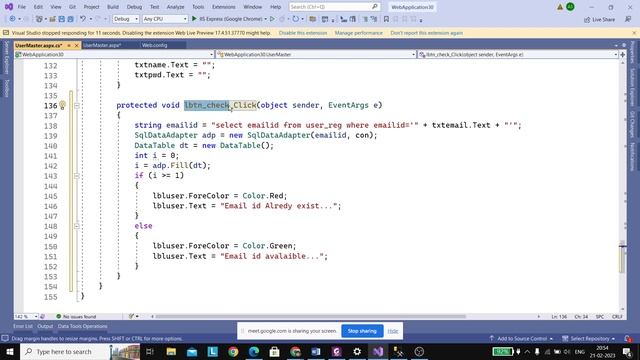Open the Build menu
This screenshot has height=360, width=640.
[x=113, y=7]
